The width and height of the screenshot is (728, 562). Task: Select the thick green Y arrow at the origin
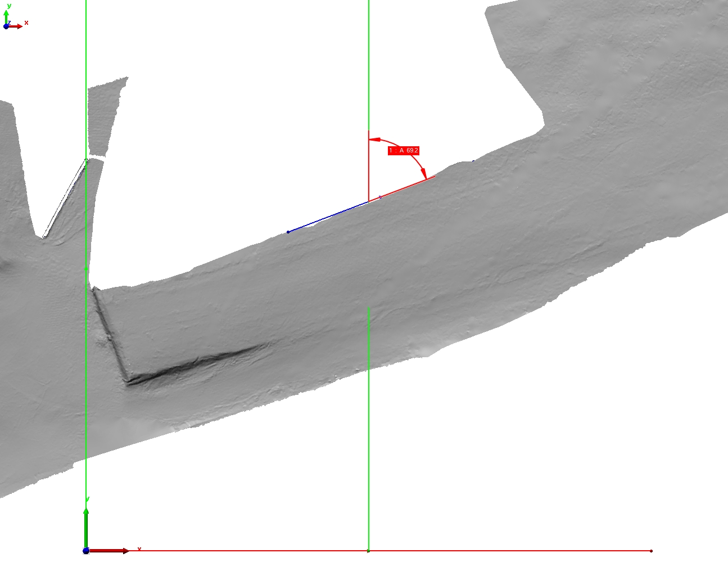click(86, 527)
